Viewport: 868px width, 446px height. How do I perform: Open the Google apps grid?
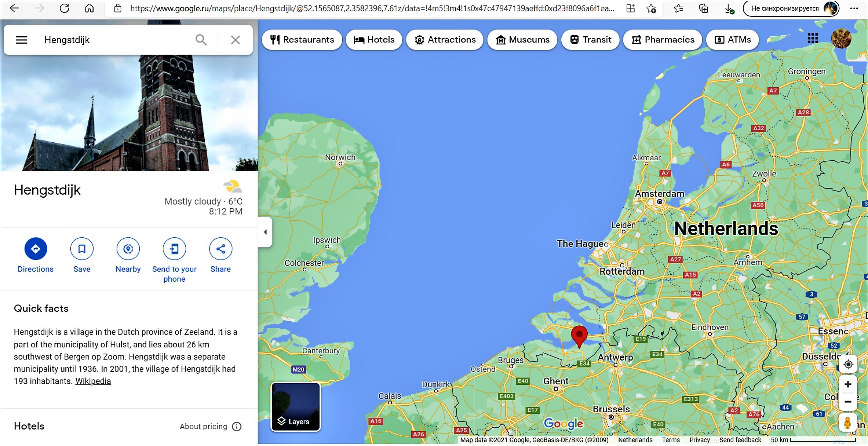click(x=813, y=38)
